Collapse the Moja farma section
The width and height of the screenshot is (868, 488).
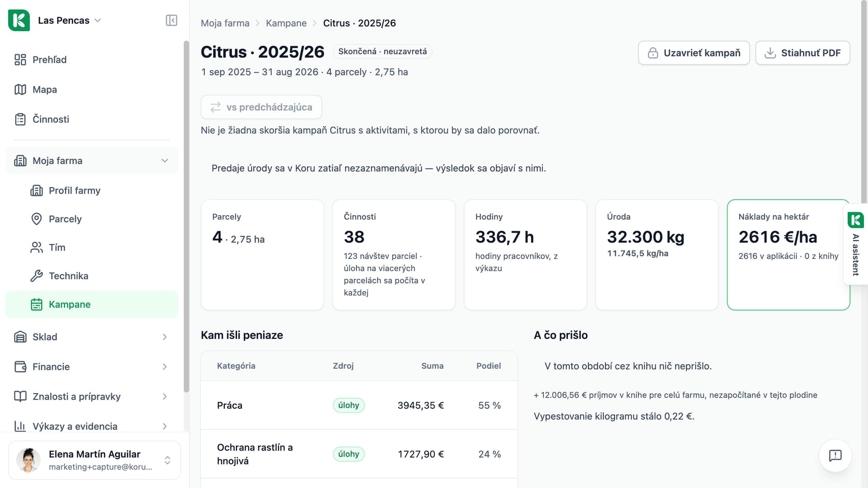pyautogui.click(x=165, y=160)
